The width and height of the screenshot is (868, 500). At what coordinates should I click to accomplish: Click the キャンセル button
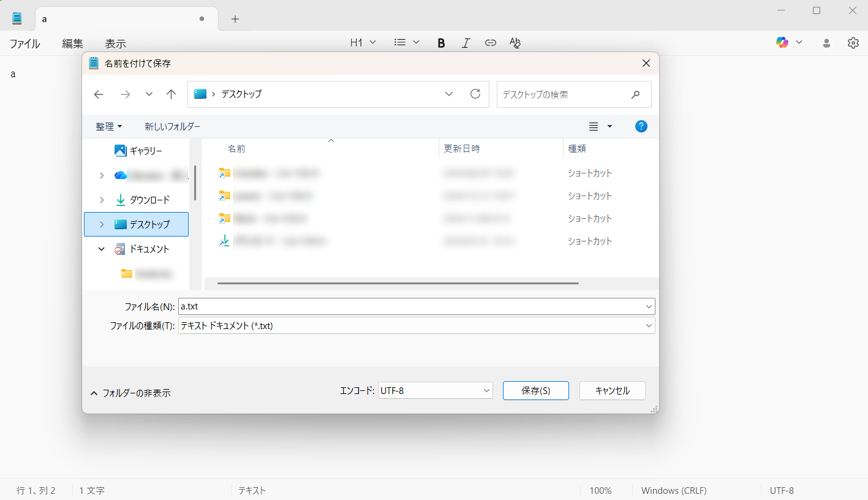(x=613, y=390)
